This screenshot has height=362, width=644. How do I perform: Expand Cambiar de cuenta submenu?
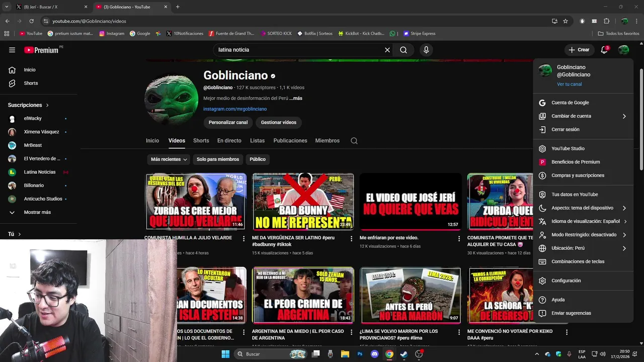(x=583, y=116)
